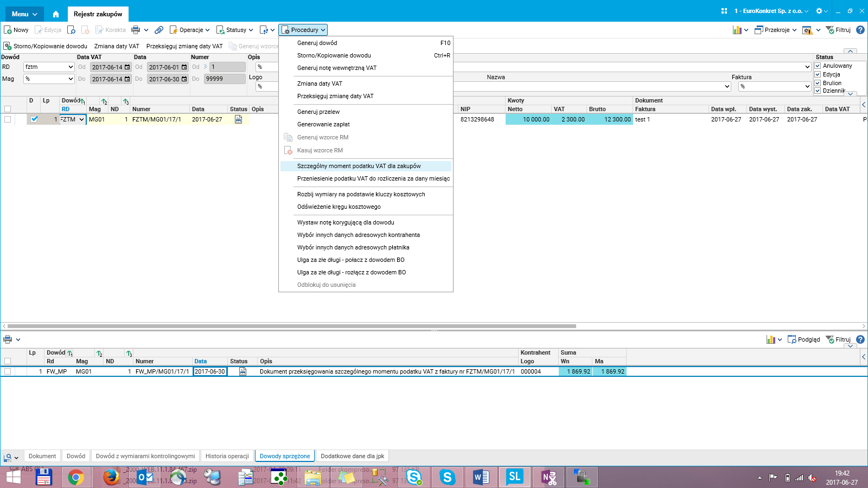Viewport: 868px width, 488px height.
Task: Click the grid apps icon in title bar
Action: tap(724, 11)
